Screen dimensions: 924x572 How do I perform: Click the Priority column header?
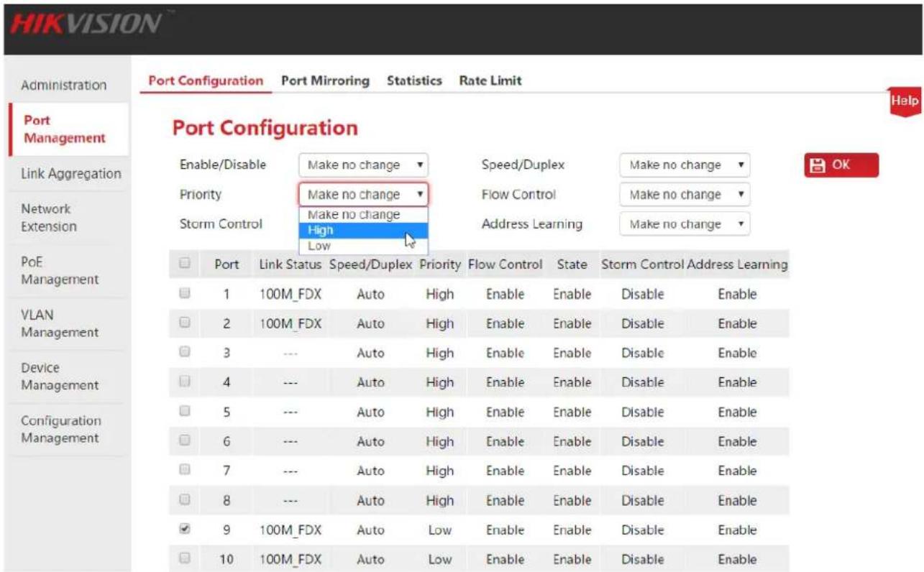tap(440, 264)
